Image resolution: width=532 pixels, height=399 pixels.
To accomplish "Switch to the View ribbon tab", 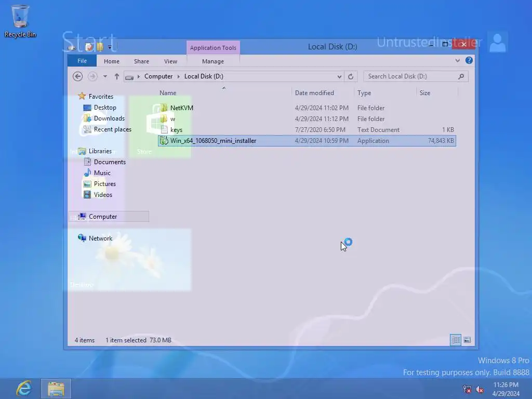I will [x=170, y=61].
